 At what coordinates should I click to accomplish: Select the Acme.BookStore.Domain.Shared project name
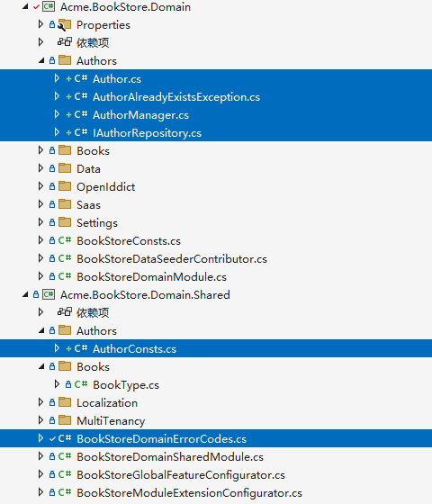tap(145, 295)
